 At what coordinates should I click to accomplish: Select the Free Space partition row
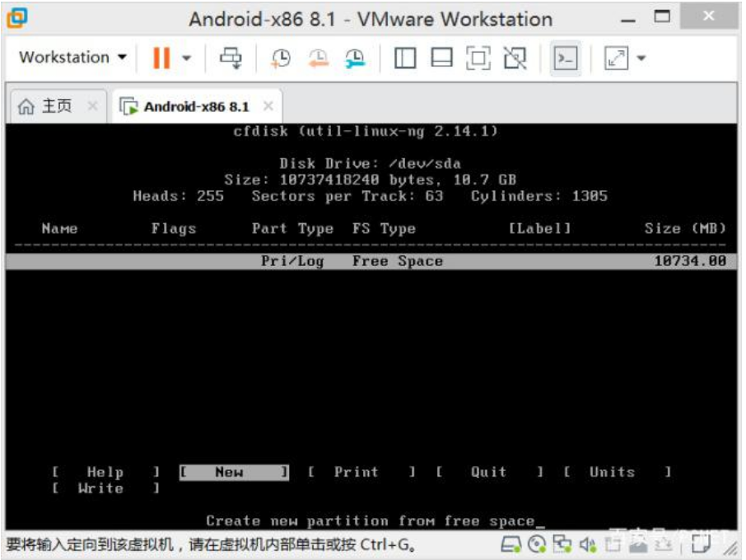(371, 261)
